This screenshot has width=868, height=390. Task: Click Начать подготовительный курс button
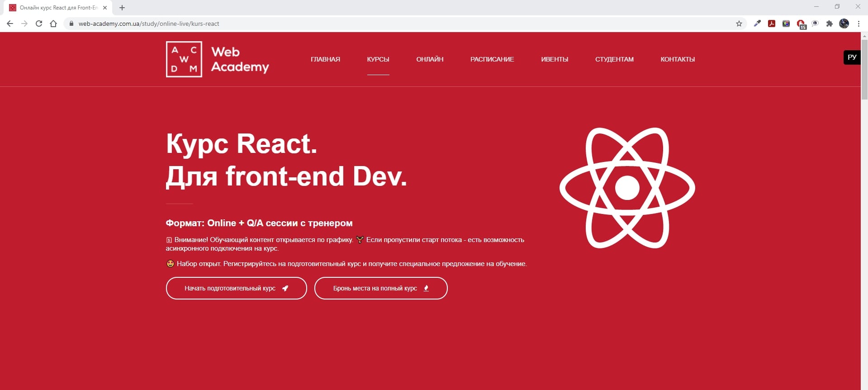tap(236, 288)
